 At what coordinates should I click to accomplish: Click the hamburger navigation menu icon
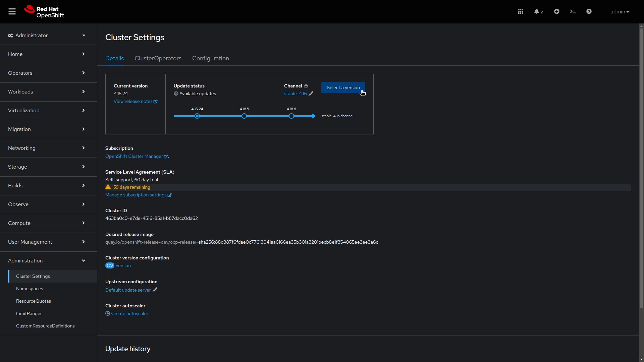[x=12, y=11]
